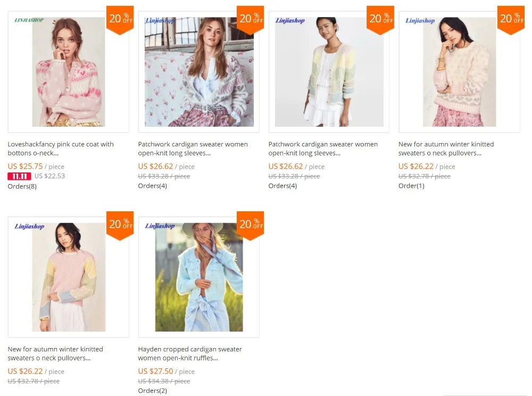Click the US $22.53 sale price
The height and width of the screenshot is (396, 532).
pyautogui.click(x=49, y=176)
